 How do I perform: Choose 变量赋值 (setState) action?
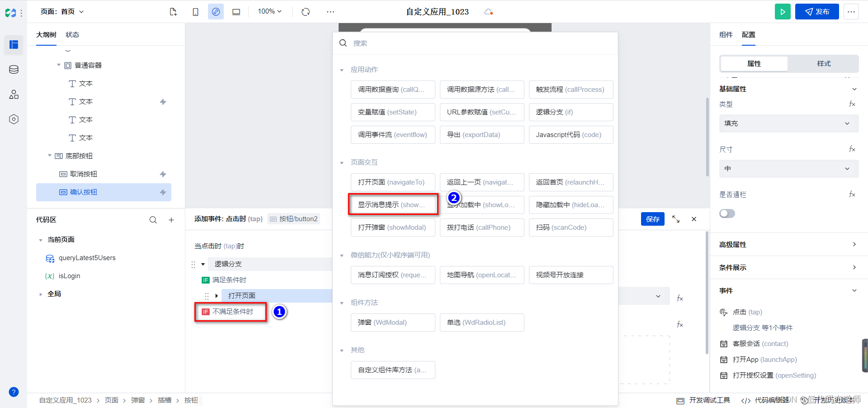click(x=393, y=112)
